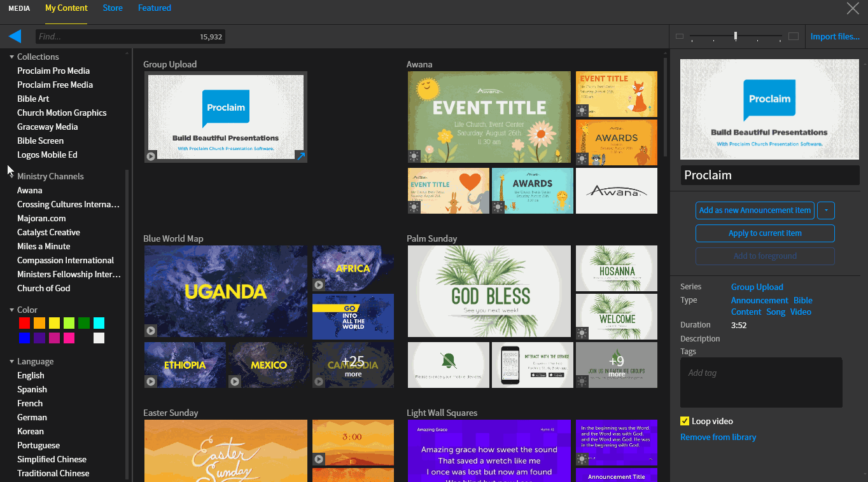This screenshot has height=482, width=868.
Task: Click the Add tag field
Action: click(x=761, y=382)
